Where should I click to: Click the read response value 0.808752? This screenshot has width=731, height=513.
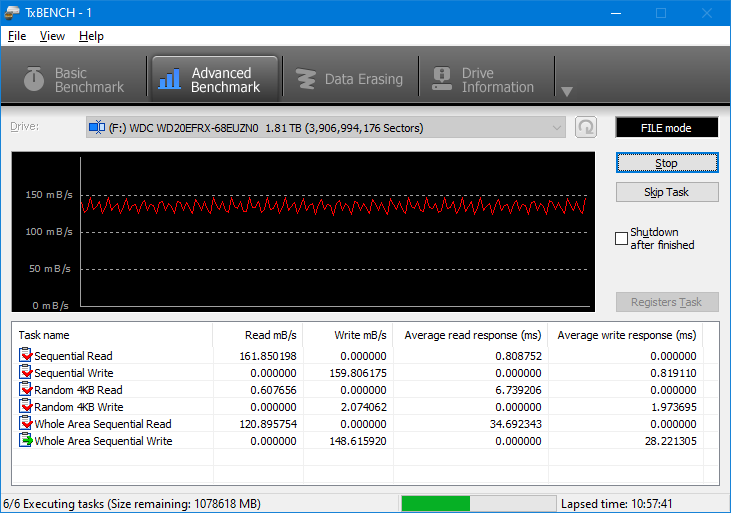[518, 356]
